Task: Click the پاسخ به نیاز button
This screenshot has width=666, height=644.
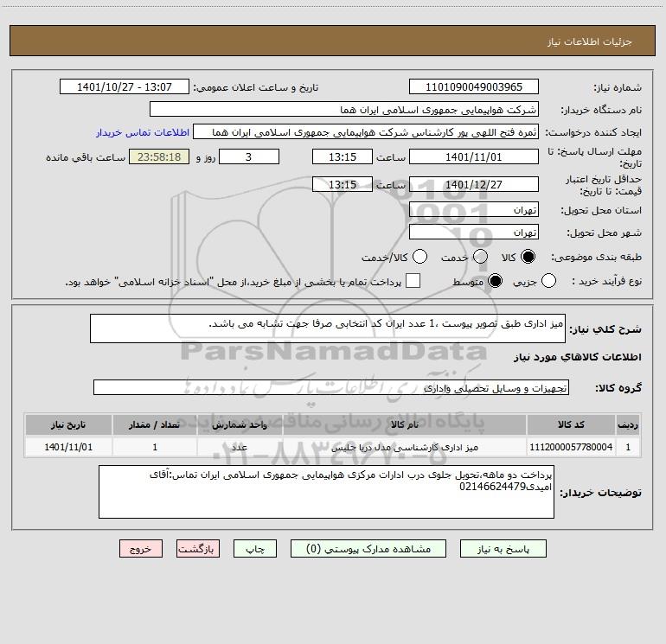Action: (x=503, y=549)
